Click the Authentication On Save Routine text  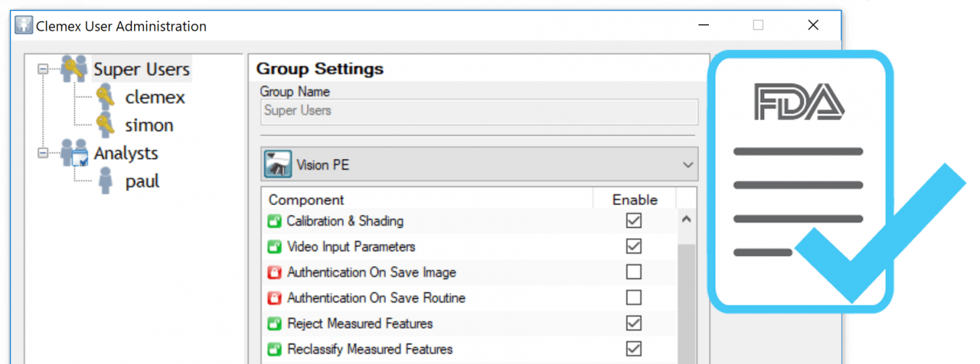click(377, 297)
